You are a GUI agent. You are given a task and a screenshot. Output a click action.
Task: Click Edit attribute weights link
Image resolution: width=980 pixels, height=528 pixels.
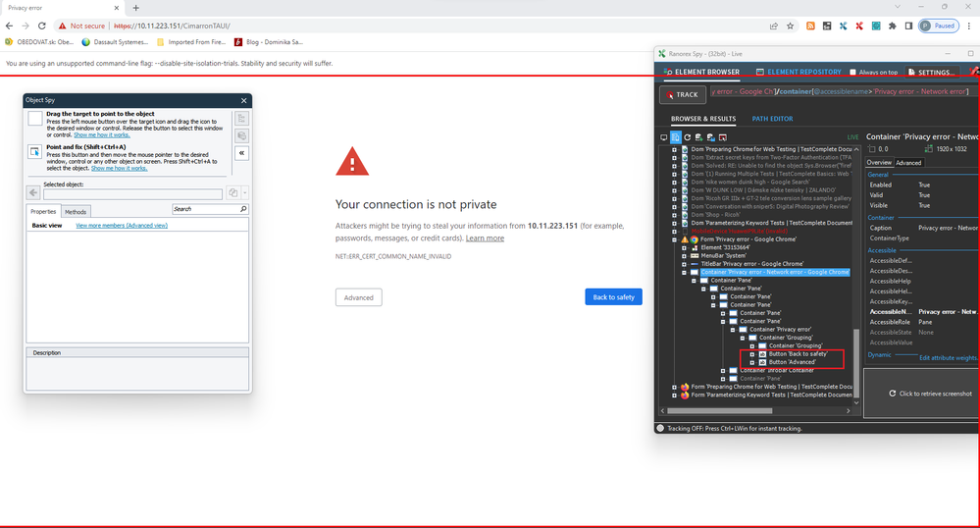(x=948, y=358)
